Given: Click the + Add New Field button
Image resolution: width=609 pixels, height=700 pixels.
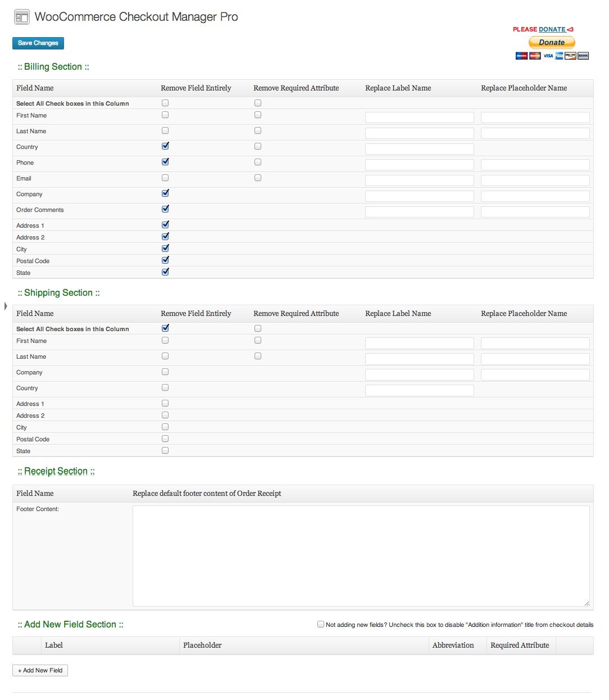Looking at the screenshot, I should [40, 670].
